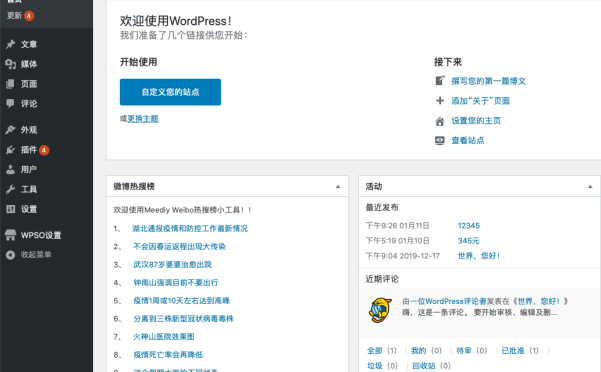The image size is (601, 372).
Task: Open hot search 钟南山强调目前不要出行
Action: click(176, 283)
